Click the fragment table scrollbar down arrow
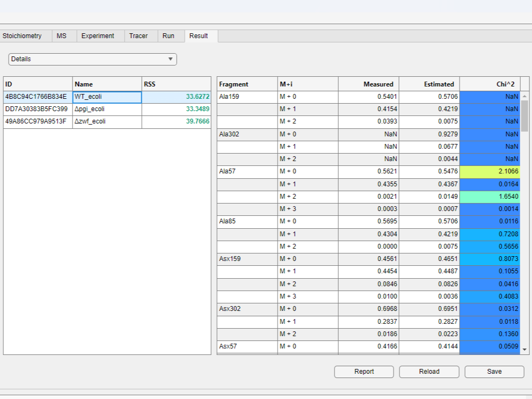The height and width of the screenshot is (399, 532). click(x=523, y=351)
